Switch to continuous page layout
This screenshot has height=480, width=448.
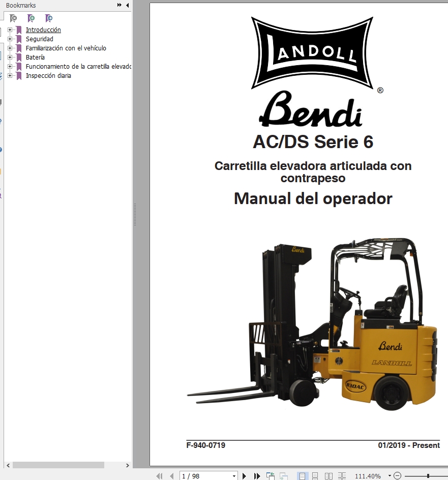click(x=315, y=476)
